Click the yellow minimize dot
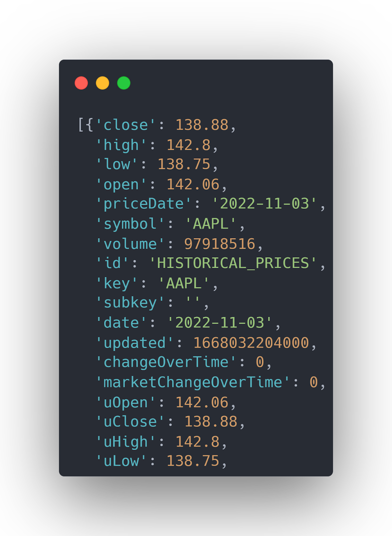The width and height of the screenshot is (392, 536). point(102,83)
